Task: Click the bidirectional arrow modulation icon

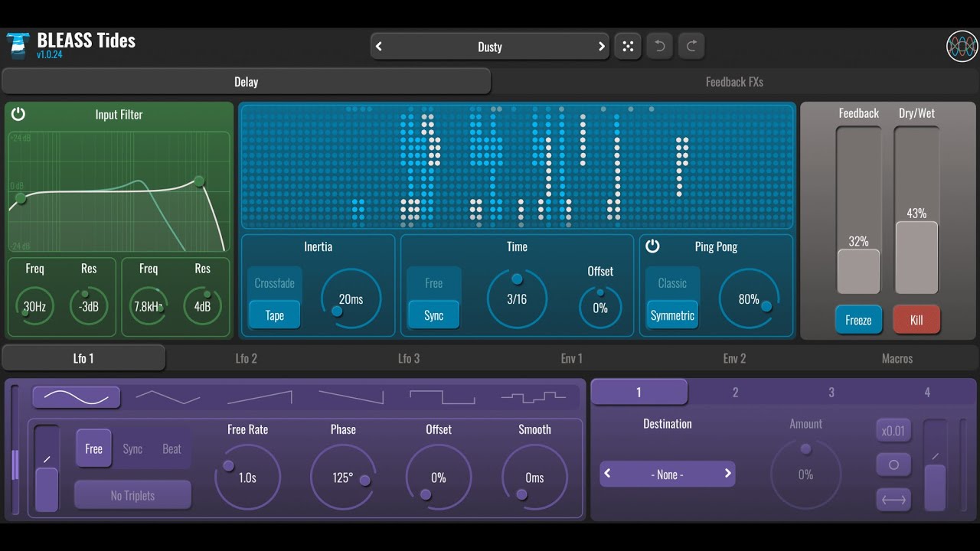Action: [x=893, y=500]
